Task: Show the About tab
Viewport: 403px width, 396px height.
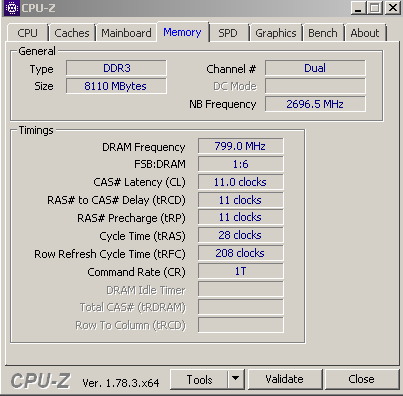Action: 365,33
